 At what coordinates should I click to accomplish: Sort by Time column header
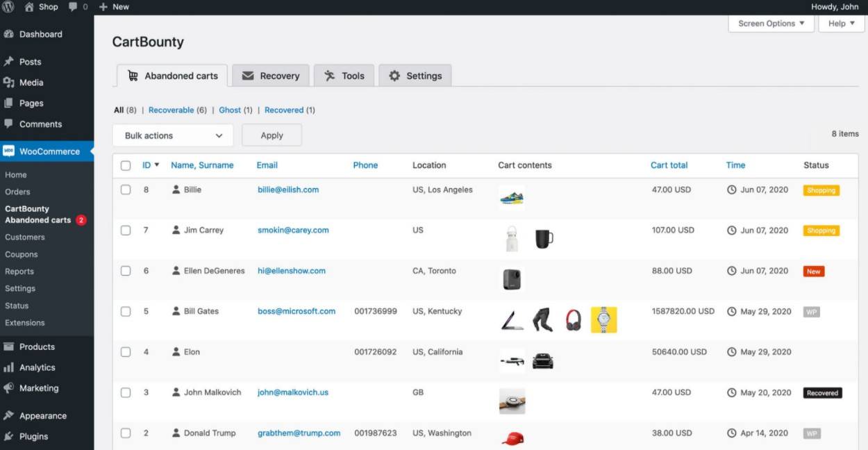click(x=735, y=165)
